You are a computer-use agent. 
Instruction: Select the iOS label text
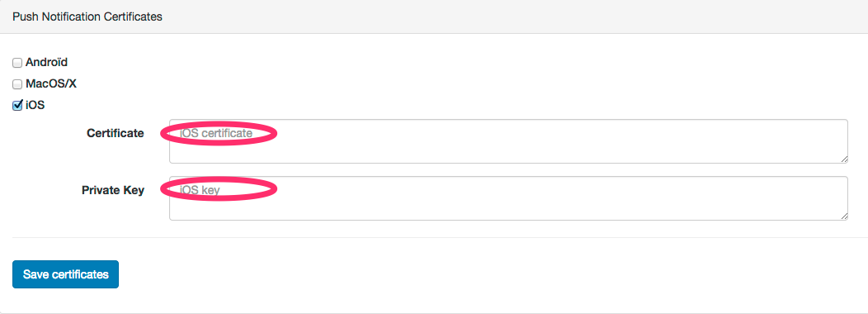[35, 105]
